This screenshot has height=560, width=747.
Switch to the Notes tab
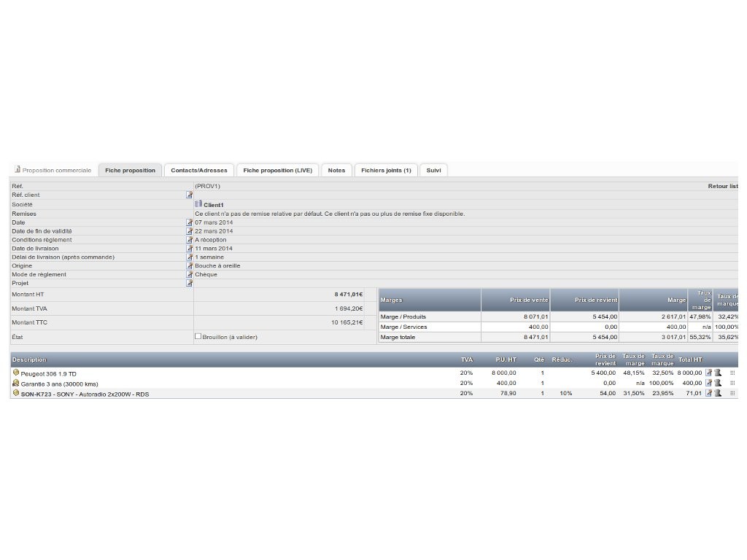tap(336, 171)
